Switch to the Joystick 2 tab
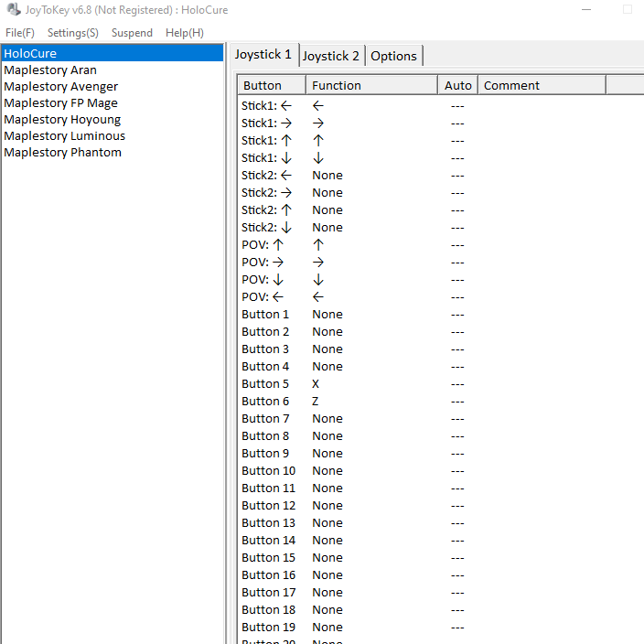The image size is (644, 644). 331,56
